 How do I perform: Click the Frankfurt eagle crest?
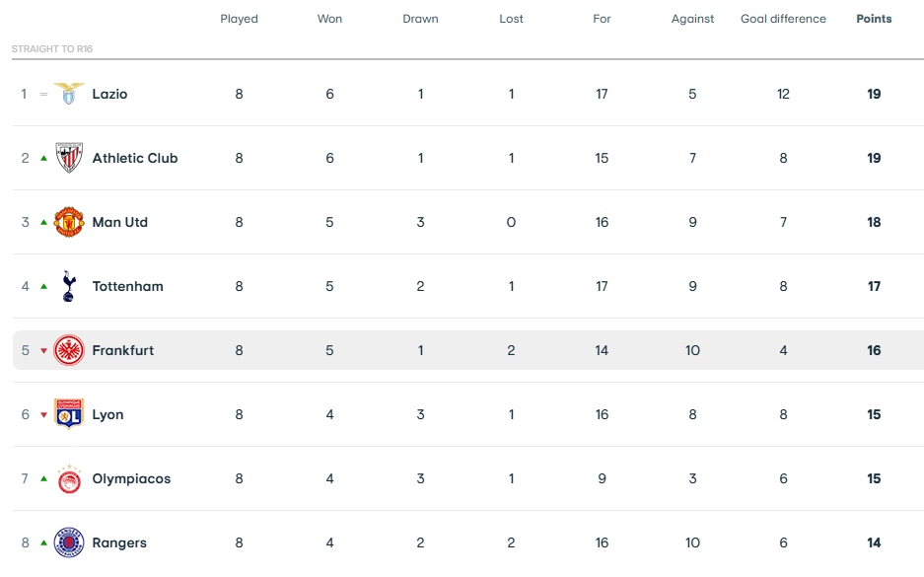pyautogui.click(x=69, y=350)
